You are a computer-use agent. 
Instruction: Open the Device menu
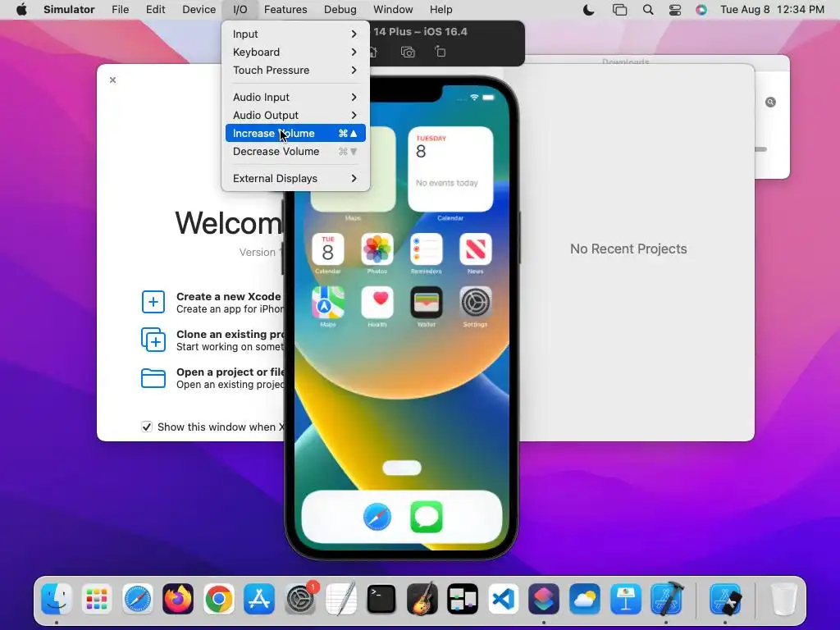199,10
